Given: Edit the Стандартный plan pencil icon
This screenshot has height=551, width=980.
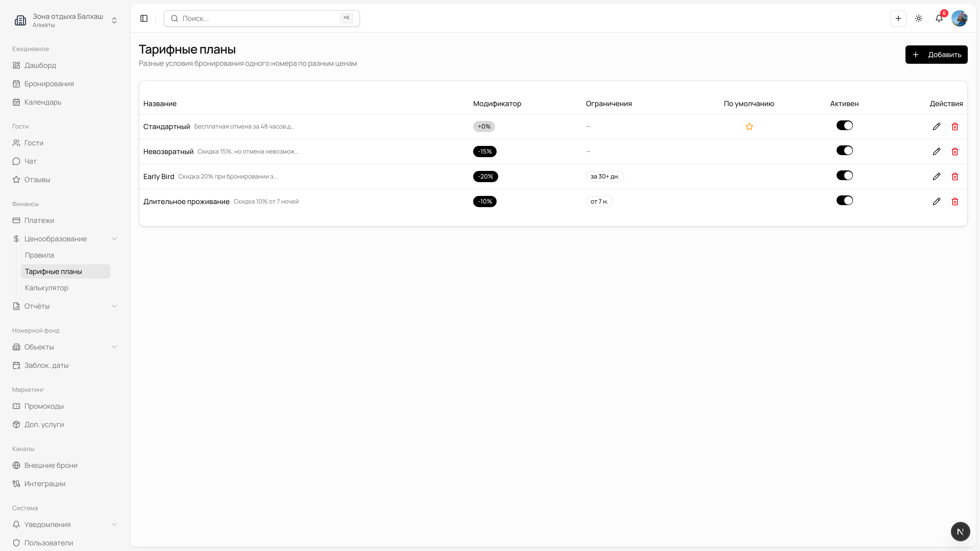Looking at the screenshot, I should pyautogui.click(x=937, y=127).
